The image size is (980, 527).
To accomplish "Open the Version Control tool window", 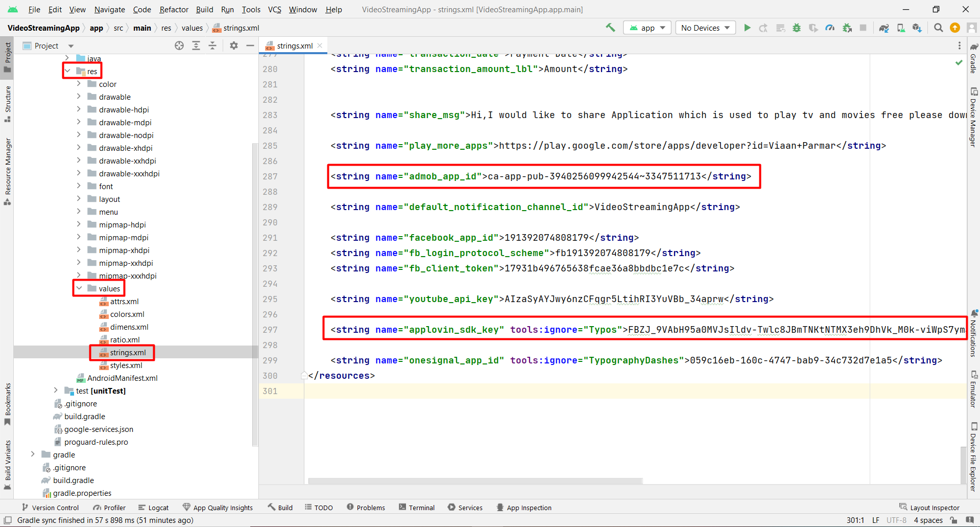I will [x=50, y=508].
